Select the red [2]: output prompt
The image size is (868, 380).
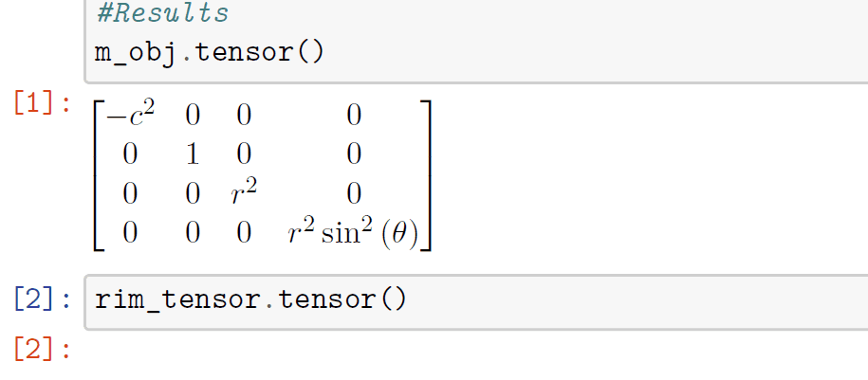pos(42,350)
